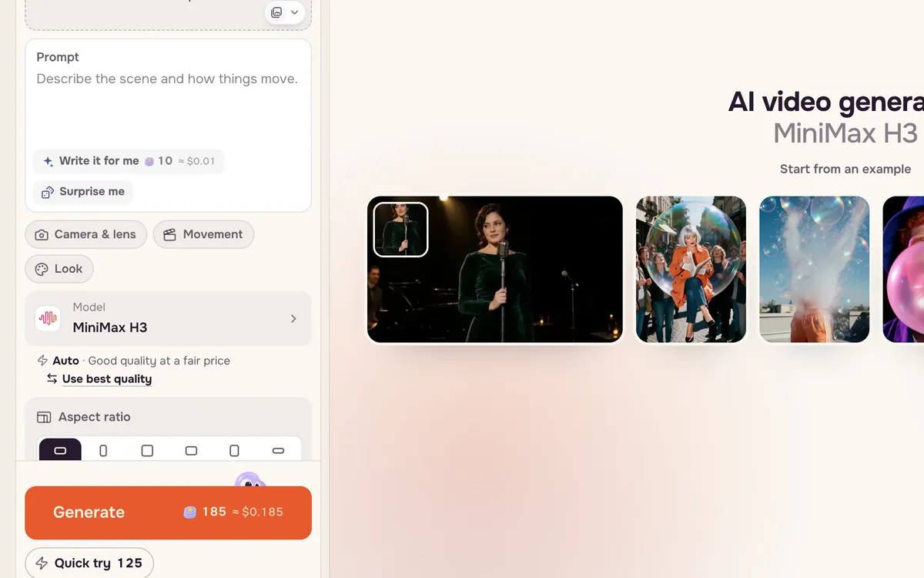Select the tall portrait aspect ratio icon
This screenshot has width=924, height=578.
(103, 450)
